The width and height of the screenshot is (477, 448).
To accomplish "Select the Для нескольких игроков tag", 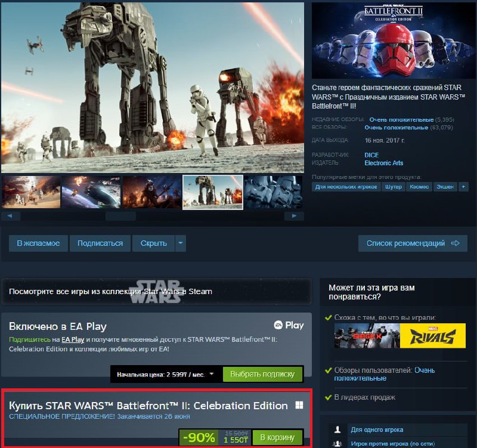I will coord(346,187).
